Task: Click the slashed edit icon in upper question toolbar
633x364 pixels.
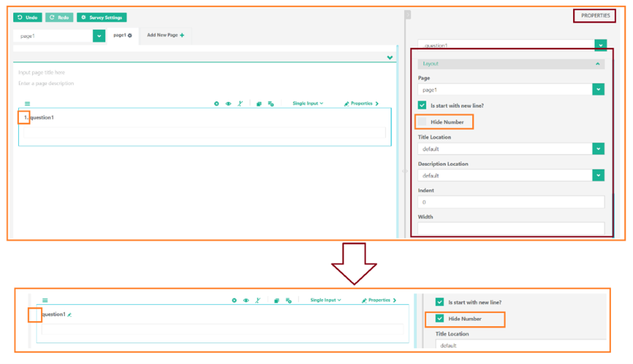Action: (x=240, y=103)
